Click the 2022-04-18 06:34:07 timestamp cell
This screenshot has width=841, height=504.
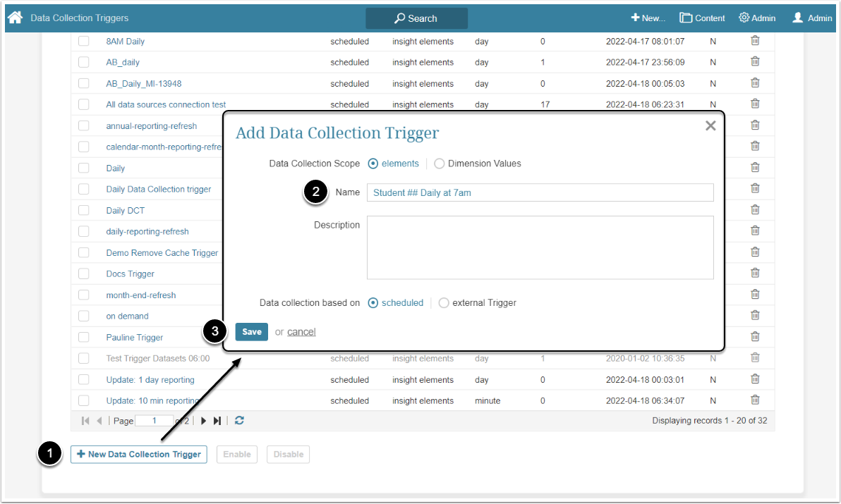tap(646, 400)
